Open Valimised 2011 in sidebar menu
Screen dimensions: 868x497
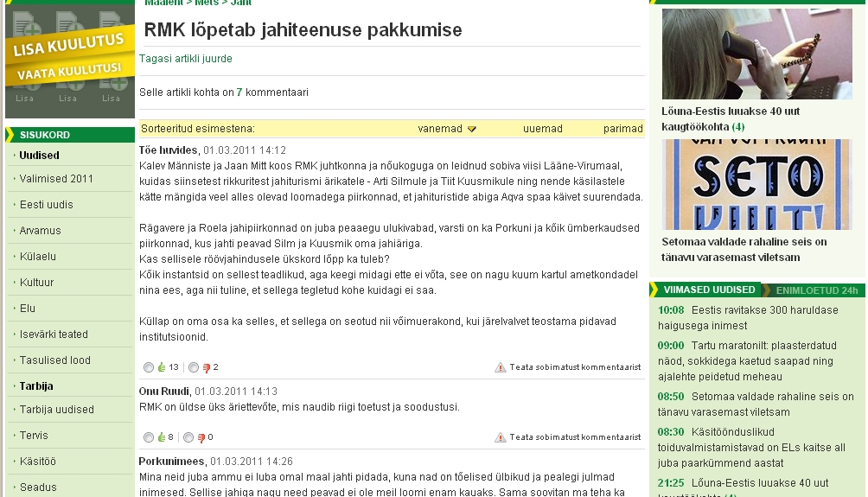[x=56, y=179]
